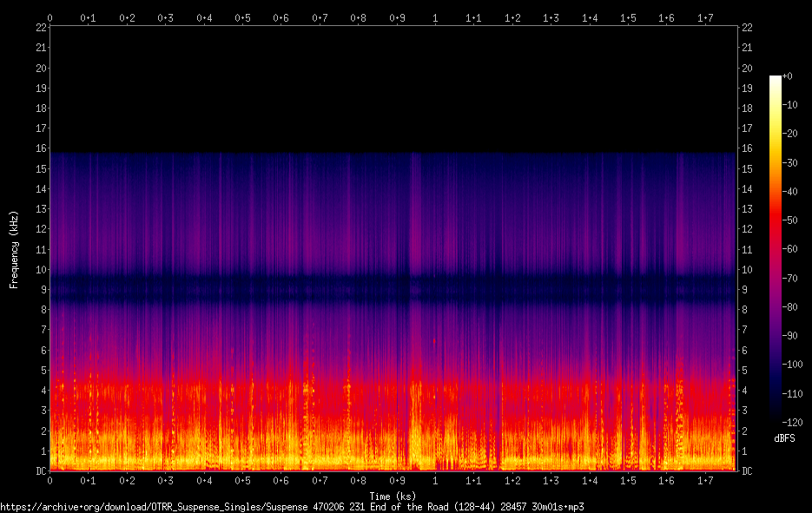Click the 1.2 tick on top time axis

[512, 18]
